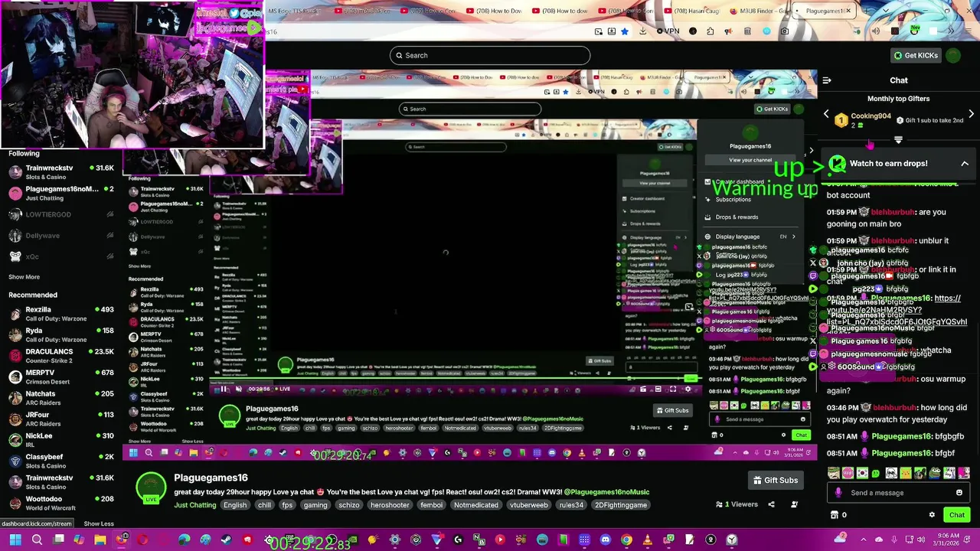
Task: Select the yellow Pikachu emote in quick bar
Action: [x=905, y=473]
